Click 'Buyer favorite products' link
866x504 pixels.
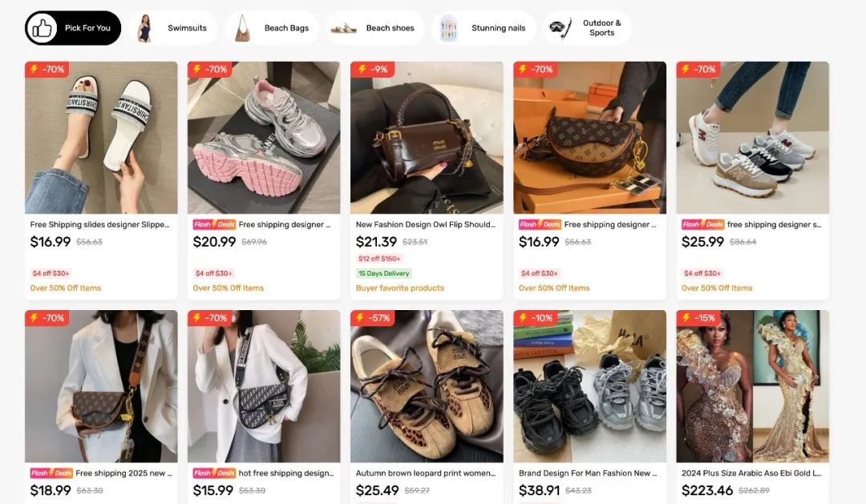(x=400, y=288)
